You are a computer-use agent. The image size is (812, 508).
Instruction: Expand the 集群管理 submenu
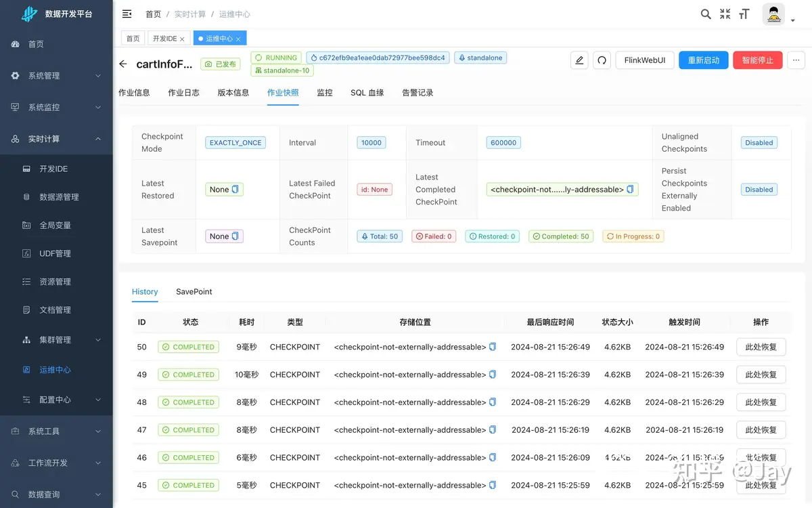[56, 340]
